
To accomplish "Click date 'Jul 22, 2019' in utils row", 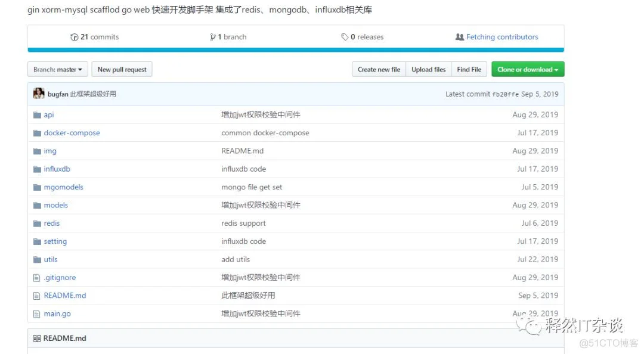I will (538, 259).
